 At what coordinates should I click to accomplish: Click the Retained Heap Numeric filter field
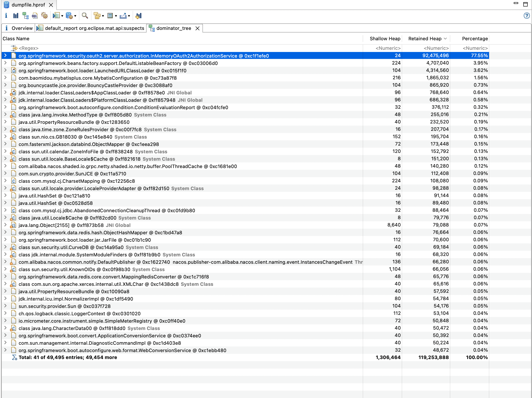426,48
